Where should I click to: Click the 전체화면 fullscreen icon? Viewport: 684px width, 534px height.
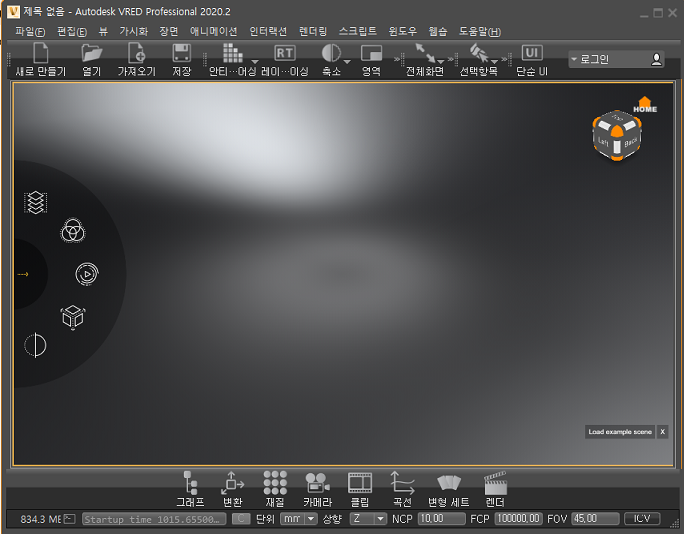click(424, 53)
